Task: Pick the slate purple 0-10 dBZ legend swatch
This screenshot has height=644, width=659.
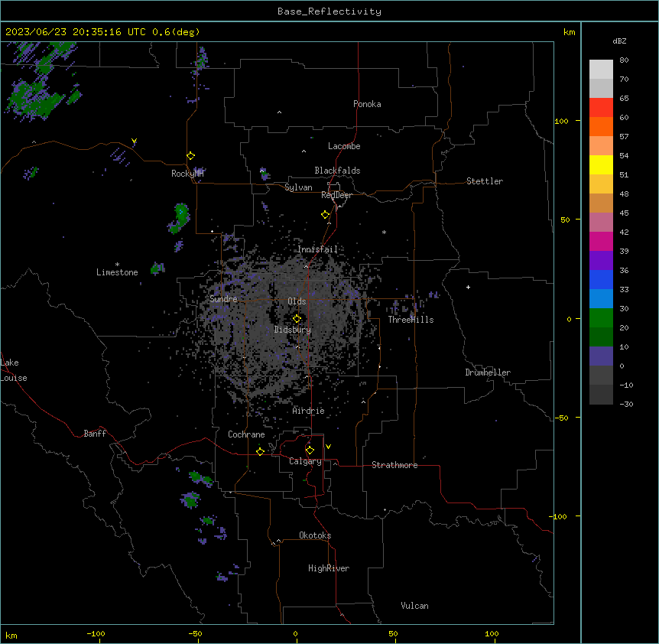Action: [x=601, y=356]
